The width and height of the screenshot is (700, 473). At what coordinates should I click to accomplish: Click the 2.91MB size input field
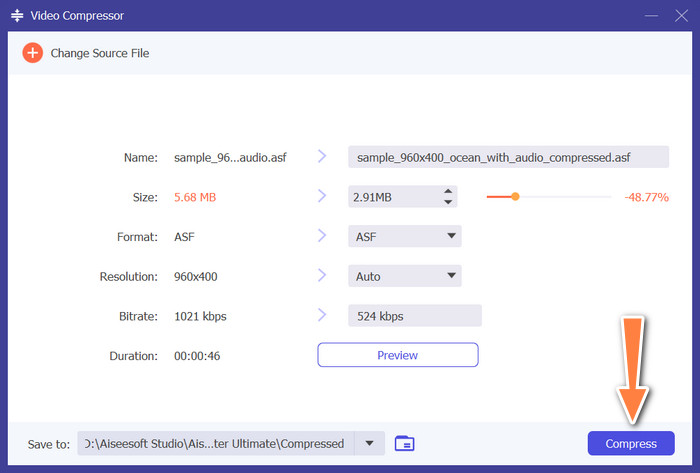click(x=392, y=197)
